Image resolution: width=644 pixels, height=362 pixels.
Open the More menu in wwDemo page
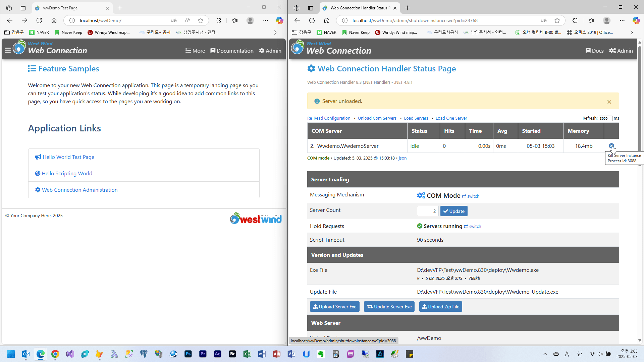tap(195, 51)
